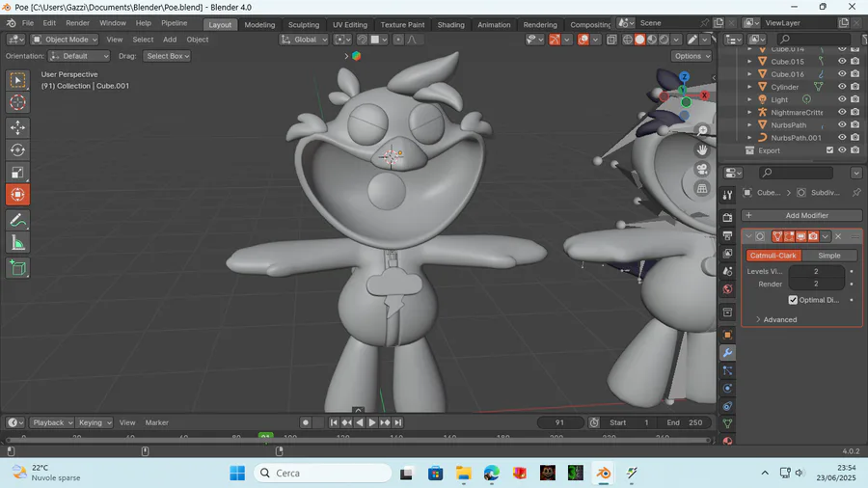Open the Tool properties tab
The image size is (868, 488).
click(x=727, y=195)
